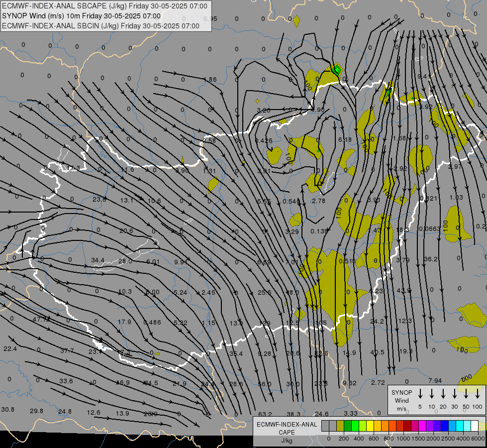Click the olive CAPE legend swatch
Screen dimensions: 487x448
click(340, 426)
